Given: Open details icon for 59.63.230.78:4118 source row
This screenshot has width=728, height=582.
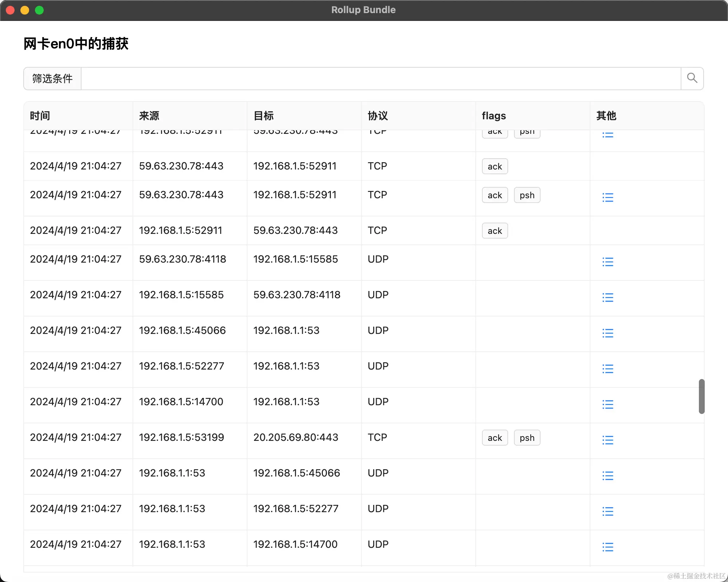Looking at the screenshot, I should [608, 262].
